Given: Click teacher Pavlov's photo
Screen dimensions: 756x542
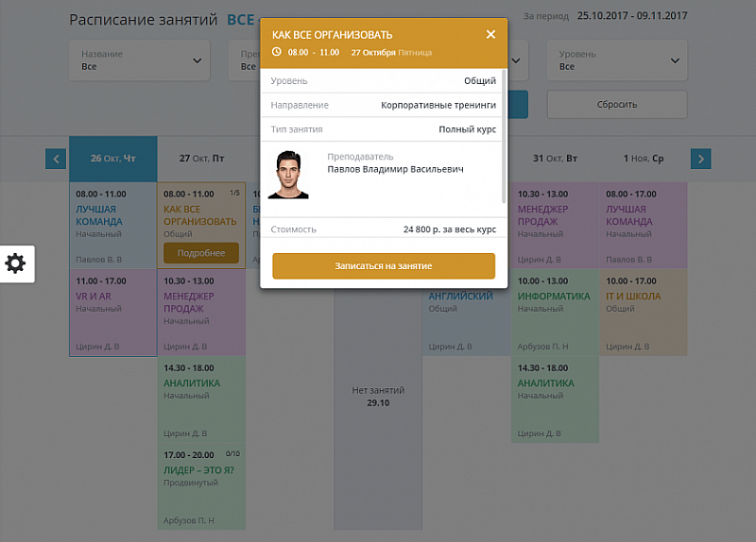Looking at the screenshot, I should tap(288, 175).
